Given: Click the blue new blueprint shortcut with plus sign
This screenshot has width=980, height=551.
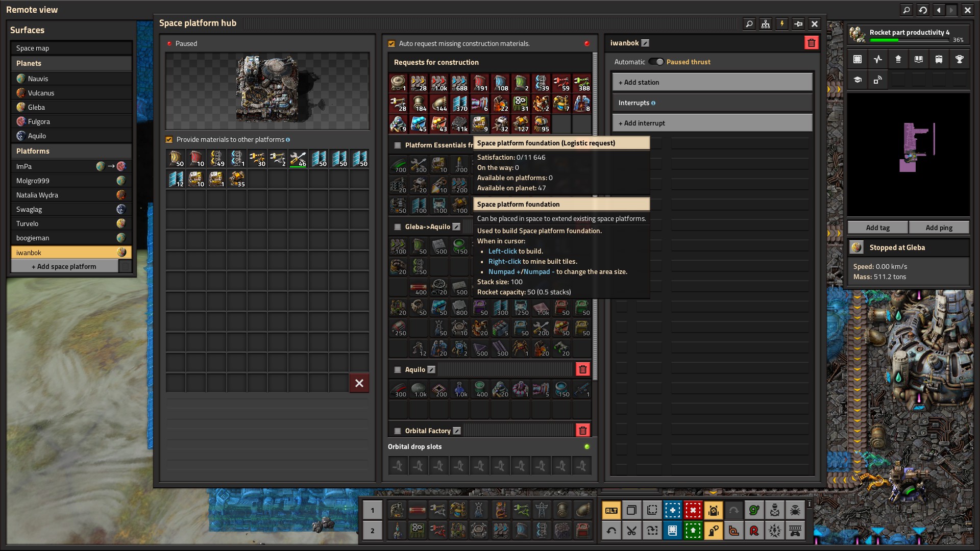Looking at the screenshot, I should 672,510.
